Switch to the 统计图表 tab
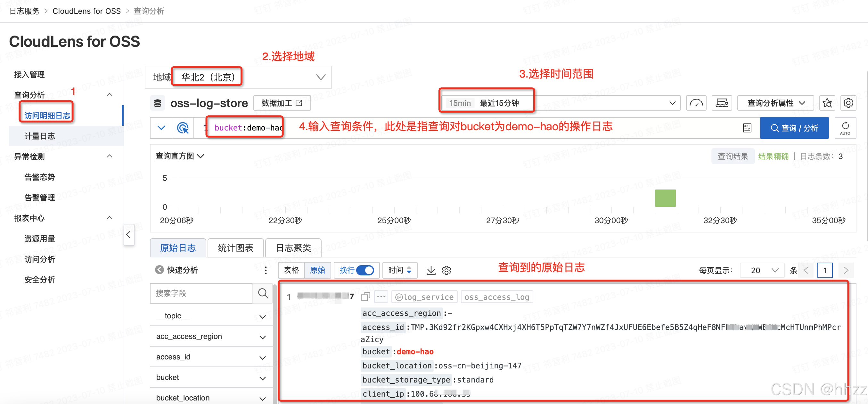This screenshot has height=404, width=868. click(235, 248)
